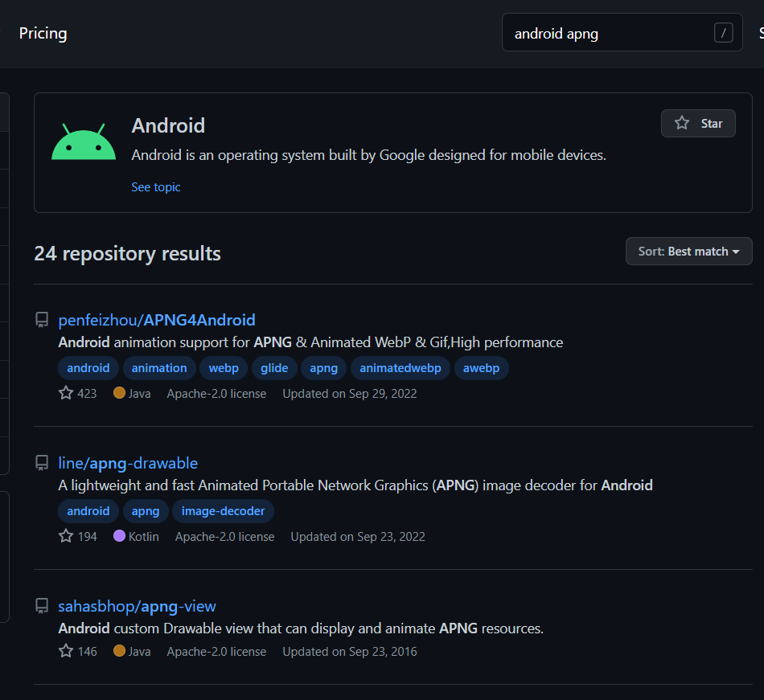The image size is (764, 700).
Task: Select the webp topic tag
Action: click(224, 368)
